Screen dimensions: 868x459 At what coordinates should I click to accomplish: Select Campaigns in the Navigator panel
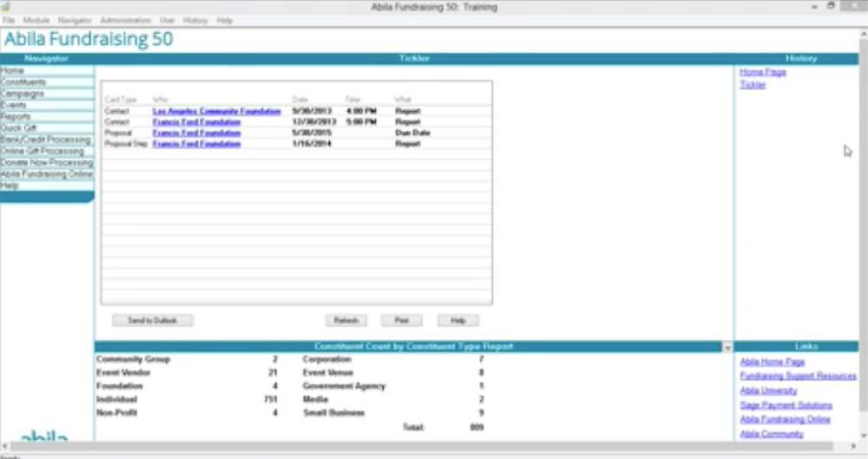point(47,94)
